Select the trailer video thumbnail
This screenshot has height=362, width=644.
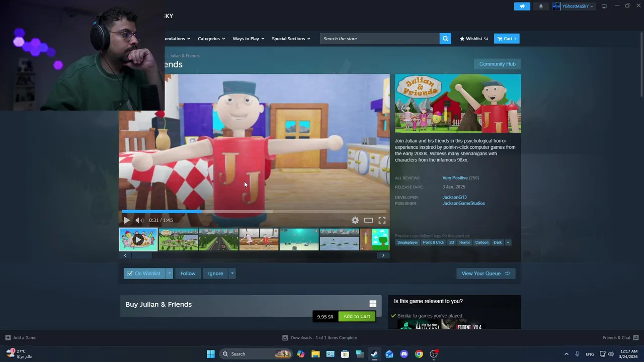tap(138, 239)
